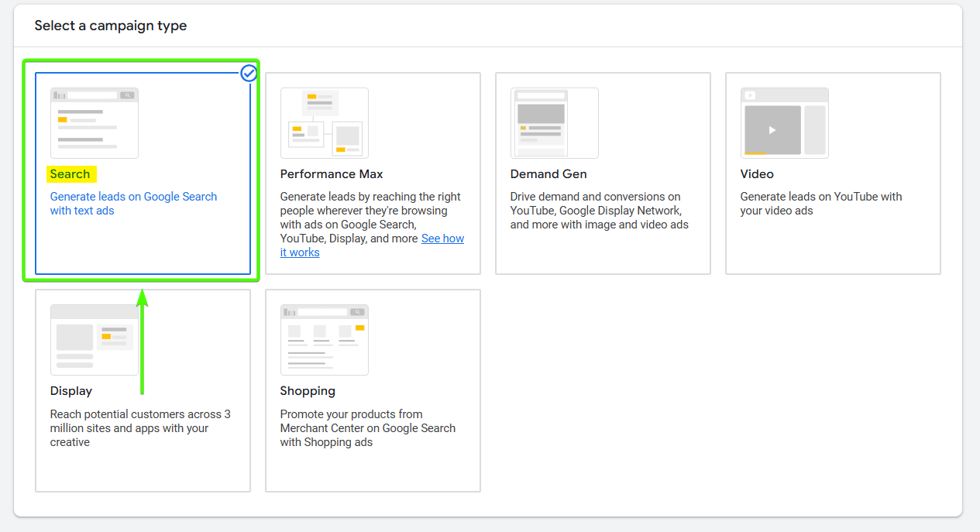The width and height of the screenshot is (980, 532).
Task: Click the 'Select a campaign type' heading
Action: [x=110, y=26]
